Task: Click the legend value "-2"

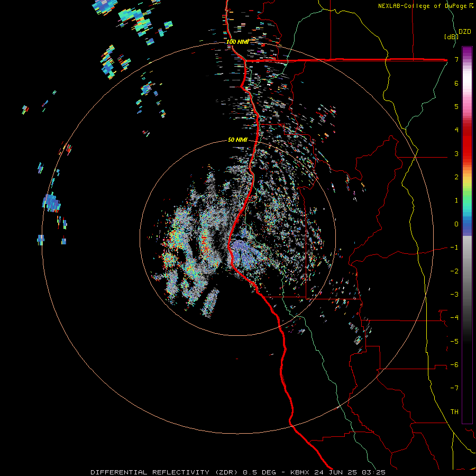Action: 454,271
